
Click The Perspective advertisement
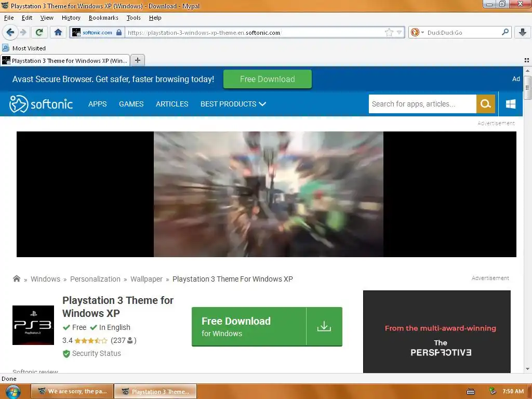pos(436,331)
